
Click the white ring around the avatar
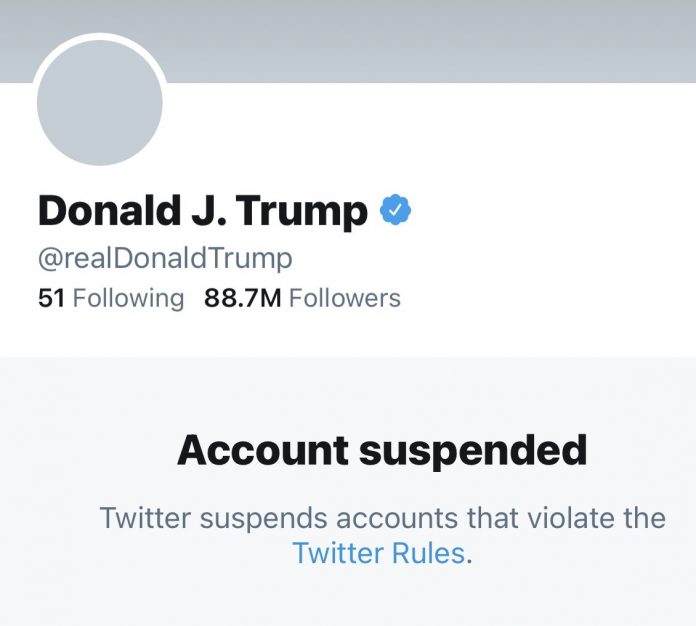100,38
